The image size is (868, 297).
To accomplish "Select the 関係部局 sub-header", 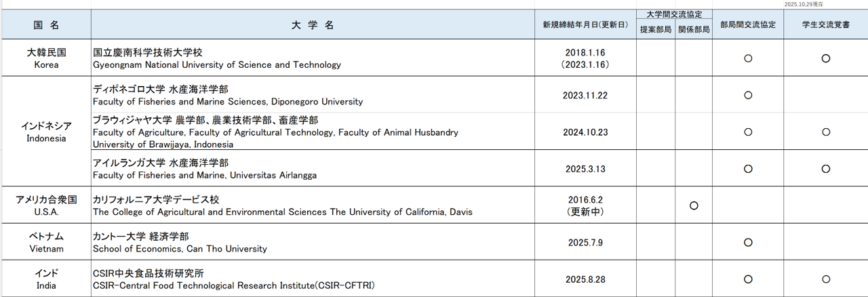I will coord(694,30).
